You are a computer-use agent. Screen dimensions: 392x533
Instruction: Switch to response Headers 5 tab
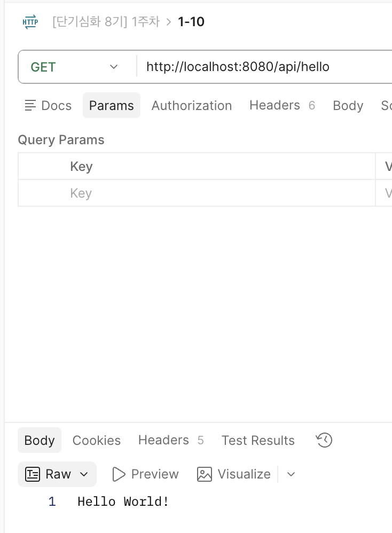coord(171,440)
